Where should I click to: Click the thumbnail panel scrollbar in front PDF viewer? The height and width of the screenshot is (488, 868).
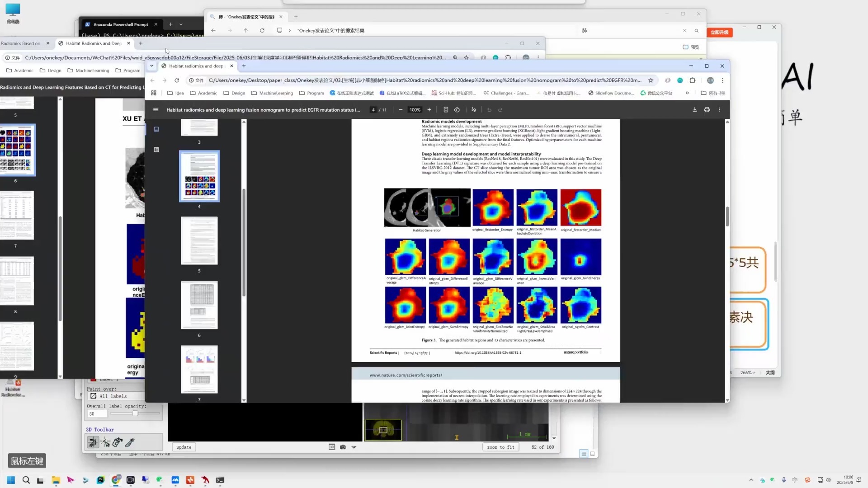[x=244, y=242]
